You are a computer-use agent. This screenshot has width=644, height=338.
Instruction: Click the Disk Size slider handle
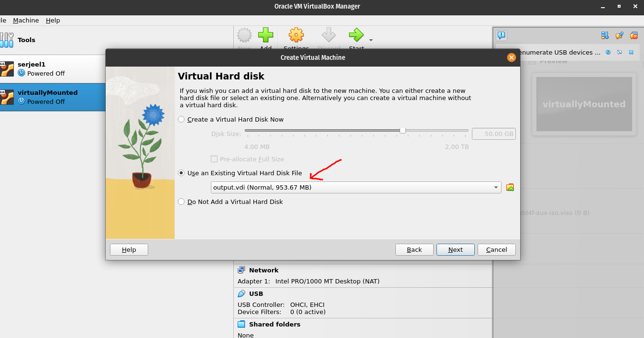403,130
